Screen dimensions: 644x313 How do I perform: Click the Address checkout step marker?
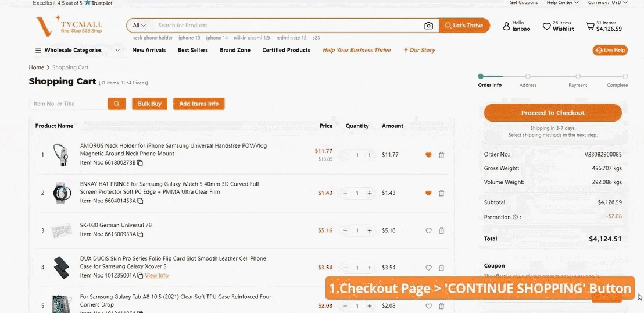[x=528, y=76]
